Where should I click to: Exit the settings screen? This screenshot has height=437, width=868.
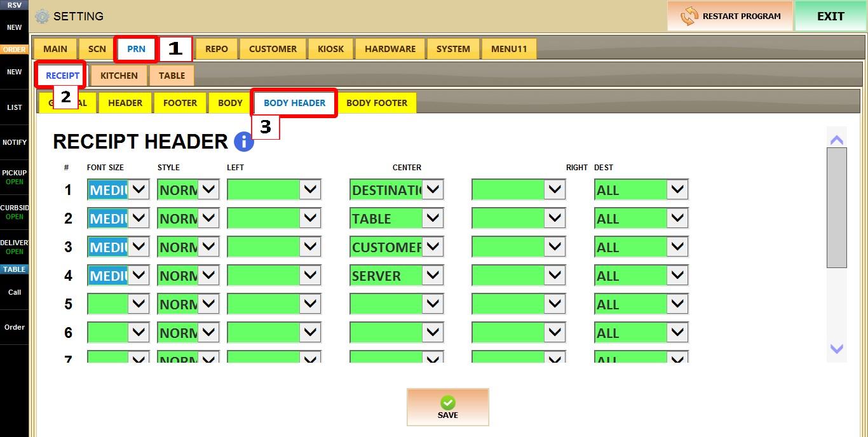831,16
